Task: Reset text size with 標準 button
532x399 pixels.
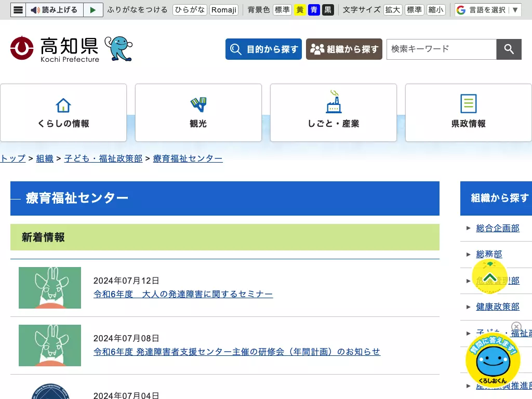Action: click(414, 10)
